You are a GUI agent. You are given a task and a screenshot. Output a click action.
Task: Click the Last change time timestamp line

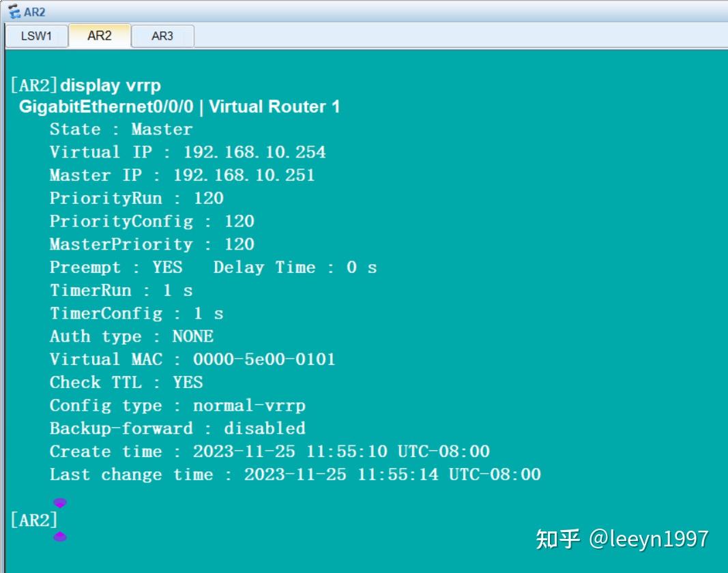tap(295, 475)
